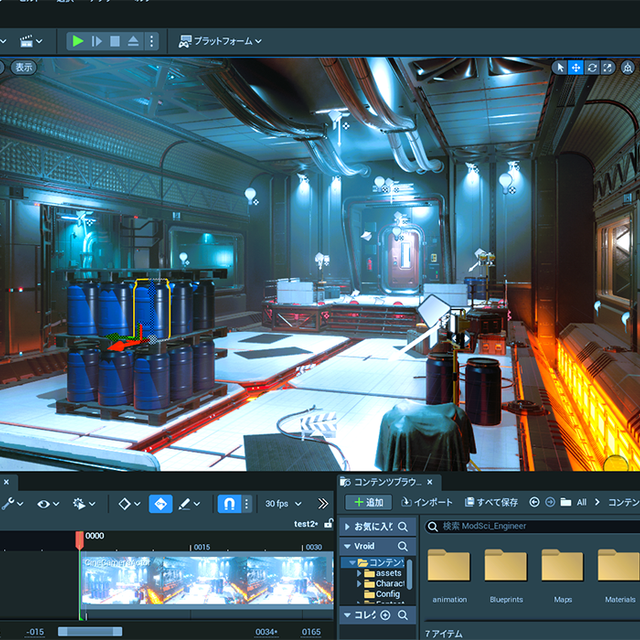Screen dimensions: 640x640
Task: Navigate back in Content Browser history
Action: [534, 502]
